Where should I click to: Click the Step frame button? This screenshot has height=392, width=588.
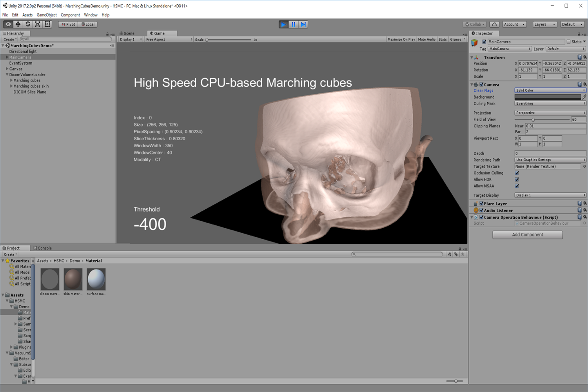(x=303, y=24)
